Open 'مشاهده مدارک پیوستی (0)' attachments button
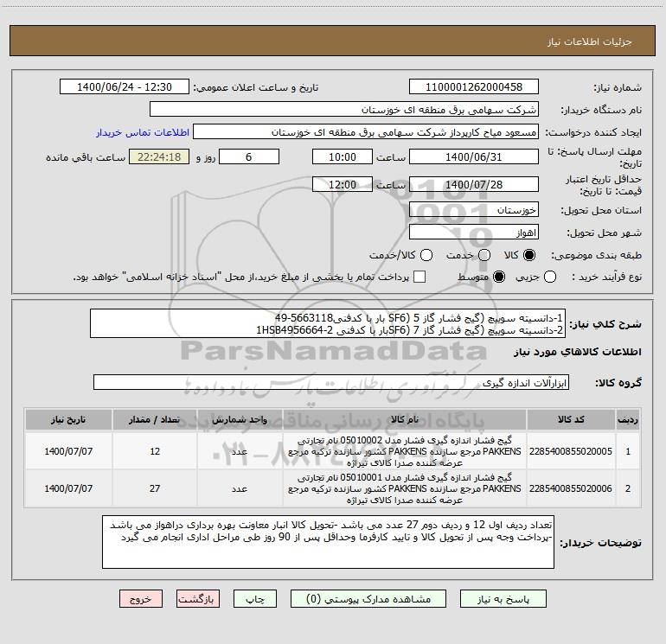Image resolution: width=666 pixels, height=644 pixels. click(x=368, y=598)
